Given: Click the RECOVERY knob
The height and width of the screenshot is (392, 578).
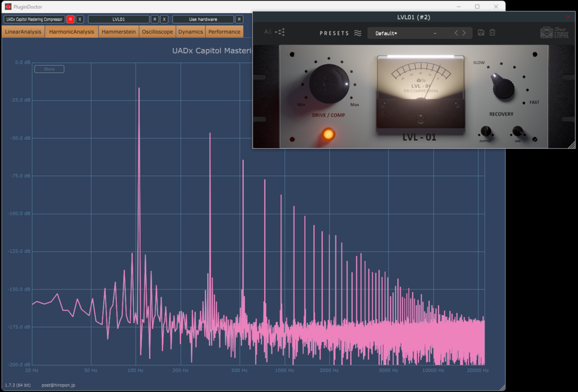Looking at the screenshot, I should (x=503, y=87).
